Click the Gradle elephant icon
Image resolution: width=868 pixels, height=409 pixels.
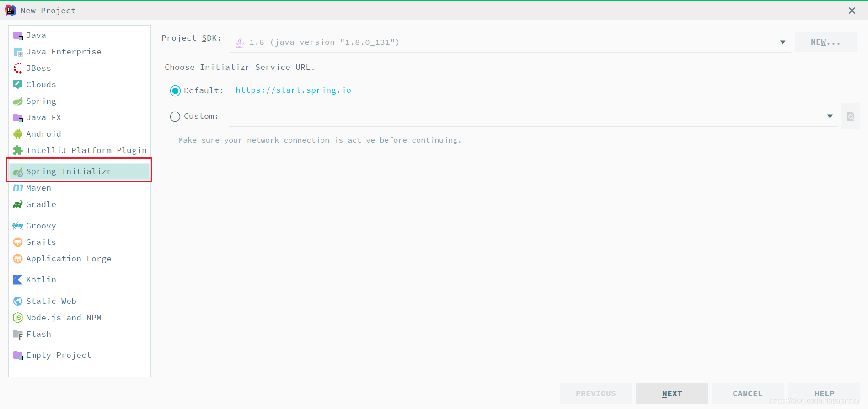[x=18, y=204]
